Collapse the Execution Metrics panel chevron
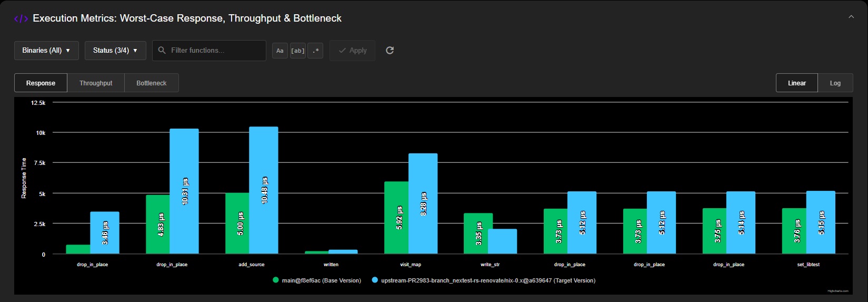Screen dimensions: 868x302 tap(851, 17)
